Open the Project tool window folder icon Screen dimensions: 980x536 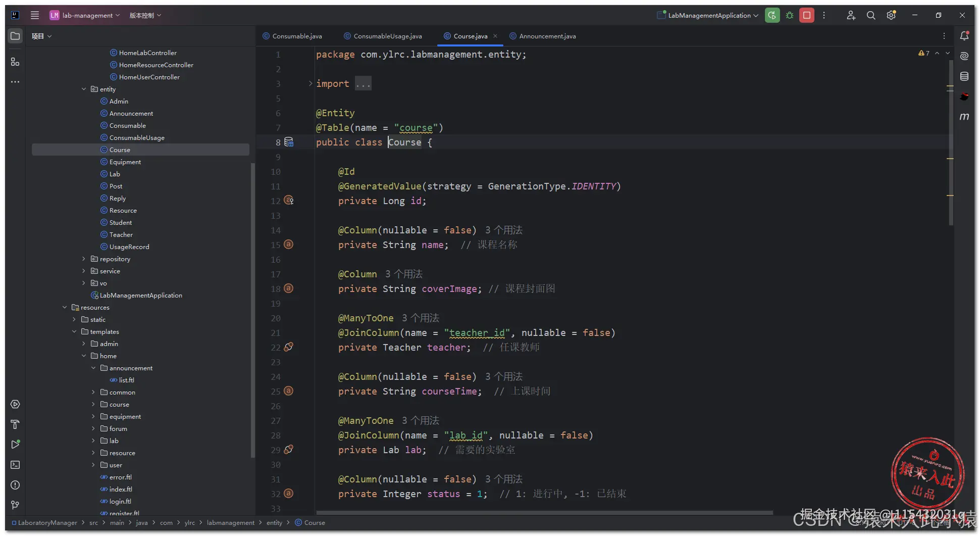pyautogui.click(x=15, y=36)
